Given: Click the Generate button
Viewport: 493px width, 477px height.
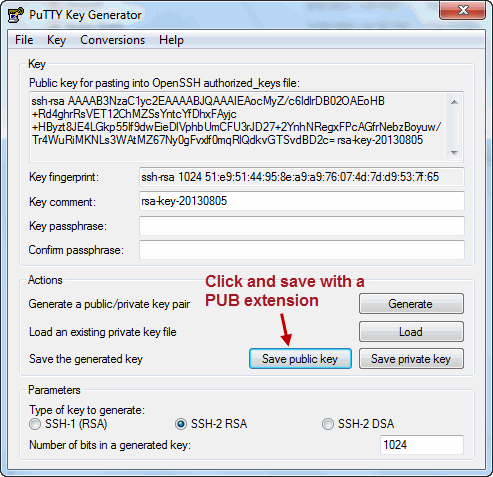Looking at the screenshot, I should click(x=411, y=304).
